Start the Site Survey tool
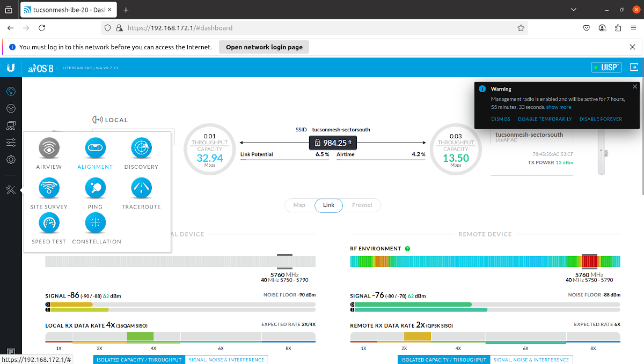 coord(49,189)
